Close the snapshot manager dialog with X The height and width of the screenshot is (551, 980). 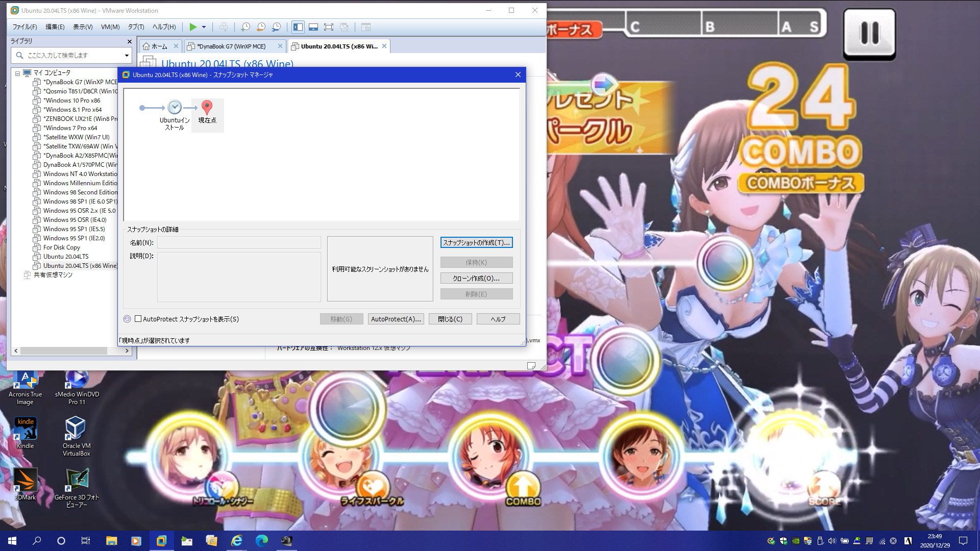click(518, 74)
